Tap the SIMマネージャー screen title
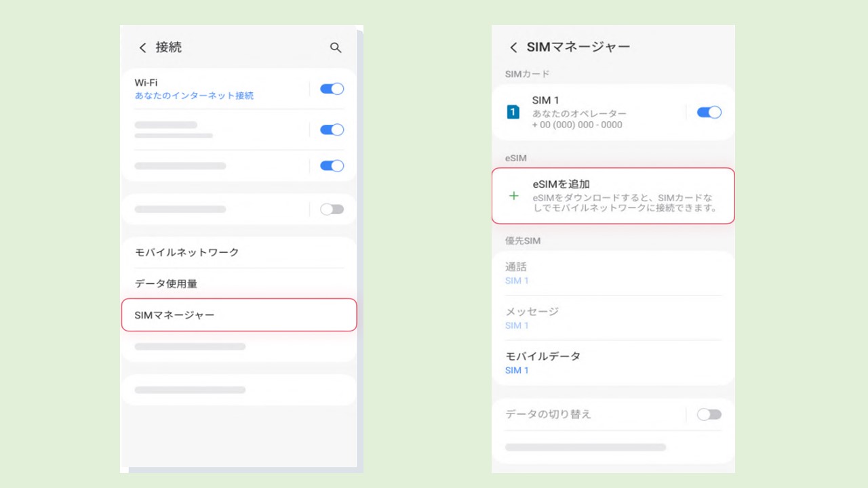Screen dimensions: 868x488 tap(578, 47)
